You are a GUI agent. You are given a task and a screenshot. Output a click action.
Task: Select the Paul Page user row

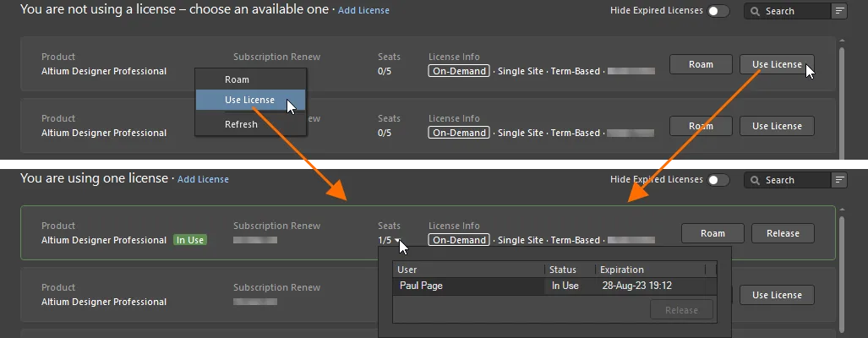click(554, 286)
